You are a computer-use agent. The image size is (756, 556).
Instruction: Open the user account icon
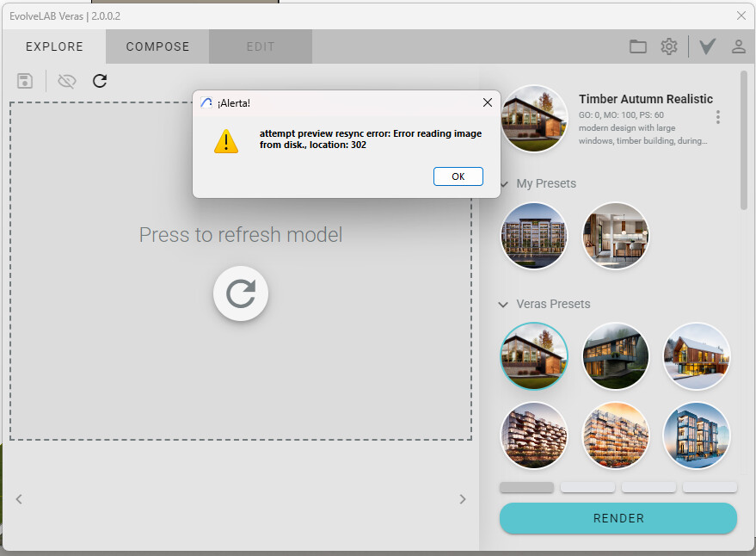pyautogui.click(x=739, y=46)
